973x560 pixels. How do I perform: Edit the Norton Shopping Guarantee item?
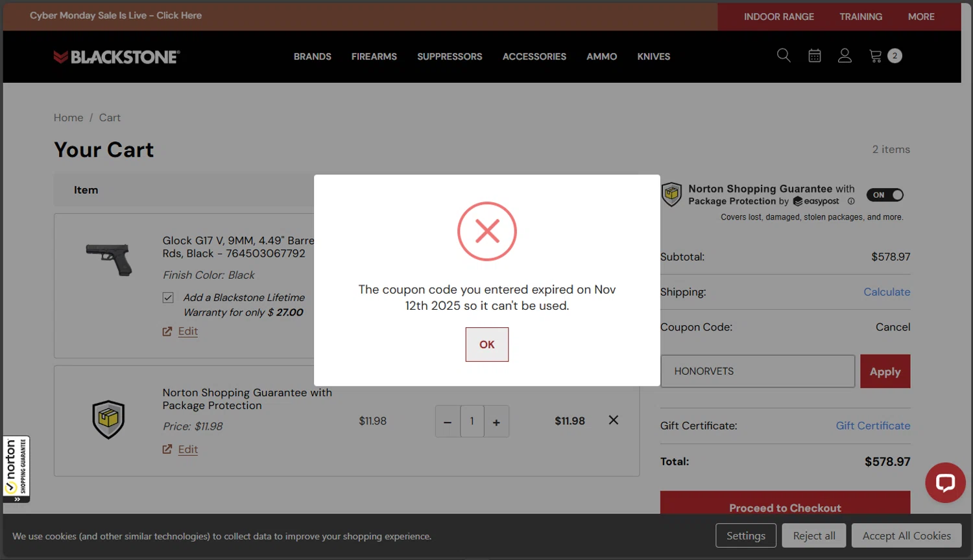pyautogui.click(x=188, y=449)
